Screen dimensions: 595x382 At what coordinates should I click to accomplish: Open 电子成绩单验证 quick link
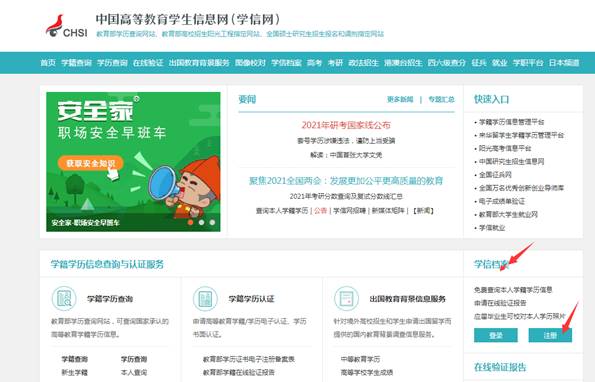(x=502, y=201)
